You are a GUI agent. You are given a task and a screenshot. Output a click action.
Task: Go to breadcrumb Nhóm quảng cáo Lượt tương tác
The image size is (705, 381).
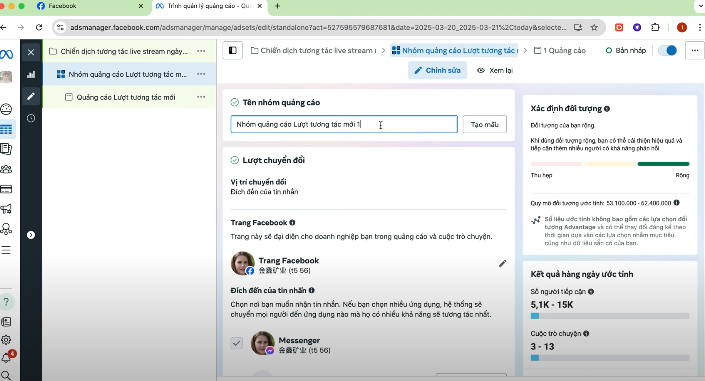455,50
